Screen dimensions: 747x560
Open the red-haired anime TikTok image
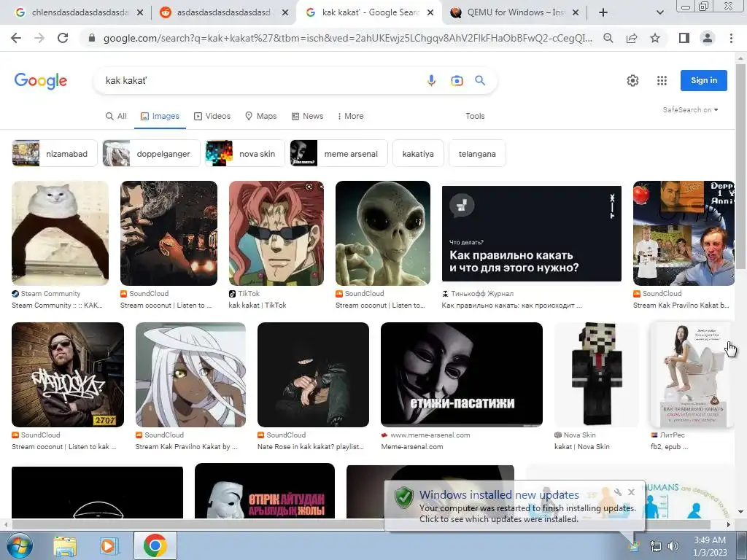tap(276, 233)
